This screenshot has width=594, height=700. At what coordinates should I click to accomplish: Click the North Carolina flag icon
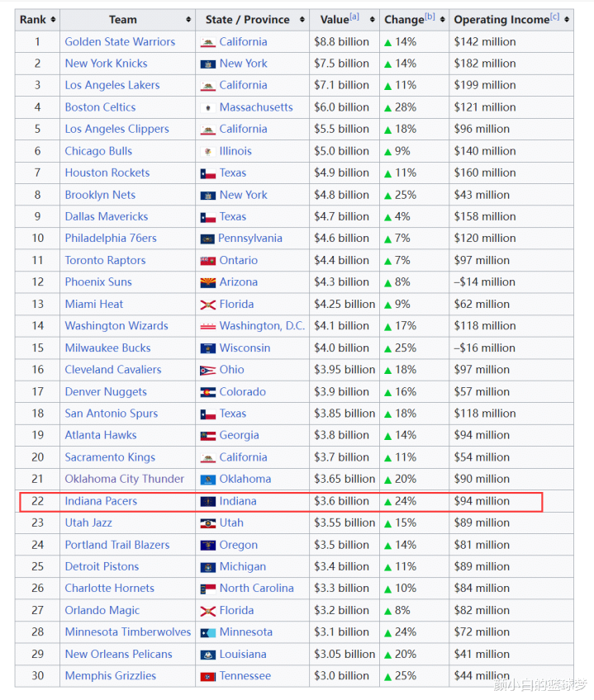(x=208, y=589)
